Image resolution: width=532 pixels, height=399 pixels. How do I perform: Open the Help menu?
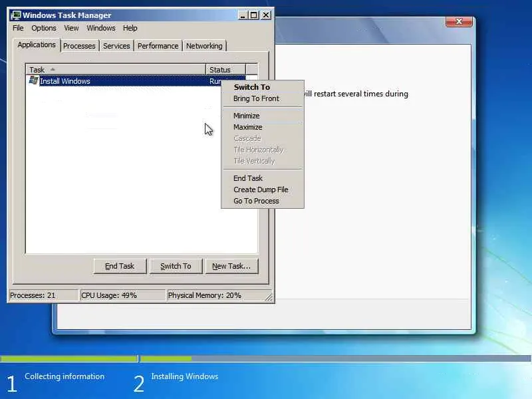[x=130, y=28]
